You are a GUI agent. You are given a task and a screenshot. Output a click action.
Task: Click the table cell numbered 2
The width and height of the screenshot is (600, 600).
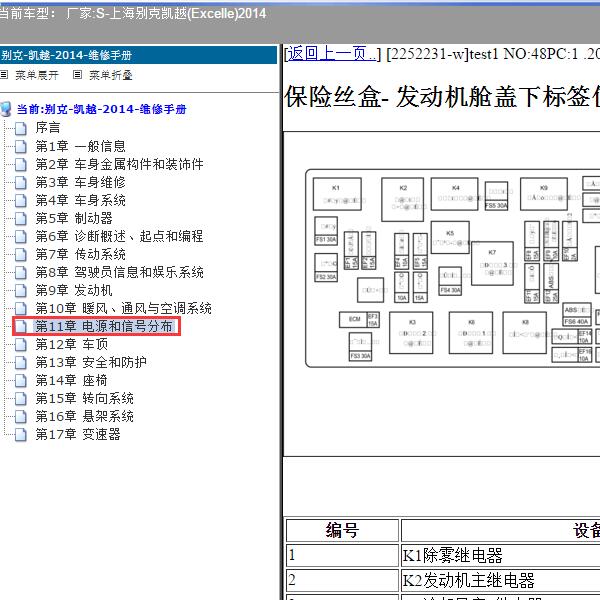coord(342,580)
